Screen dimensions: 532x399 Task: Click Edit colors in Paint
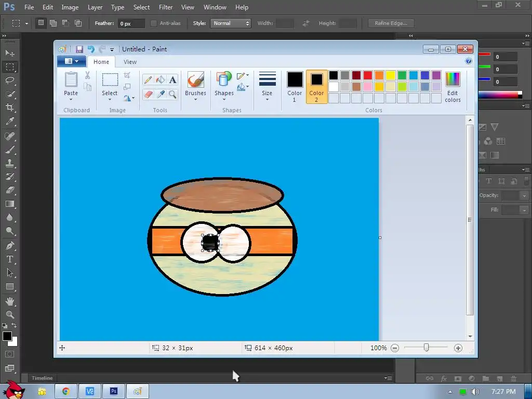(x=453, y=87)
